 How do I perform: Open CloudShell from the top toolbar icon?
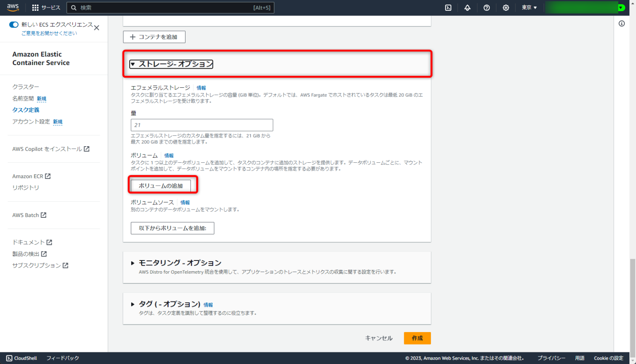coord(448,7)
